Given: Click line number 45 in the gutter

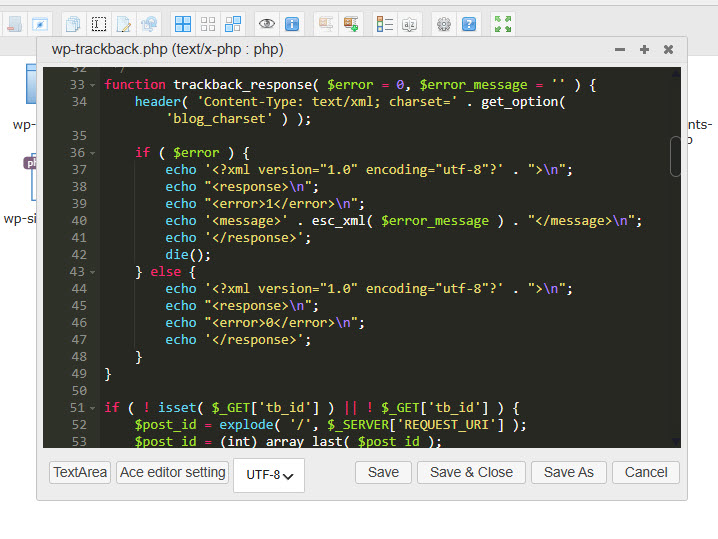Looking at the screenshot, I should (79, 306).
